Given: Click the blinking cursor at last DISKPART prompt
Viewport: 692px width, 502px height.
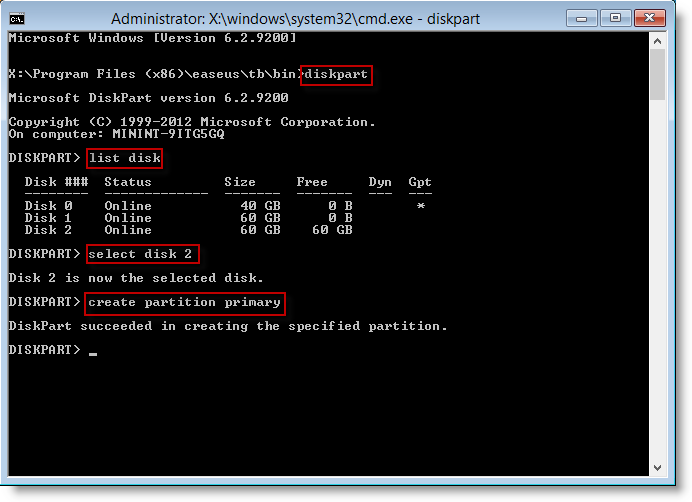Looking at the screenshot, I should point(93,352).
